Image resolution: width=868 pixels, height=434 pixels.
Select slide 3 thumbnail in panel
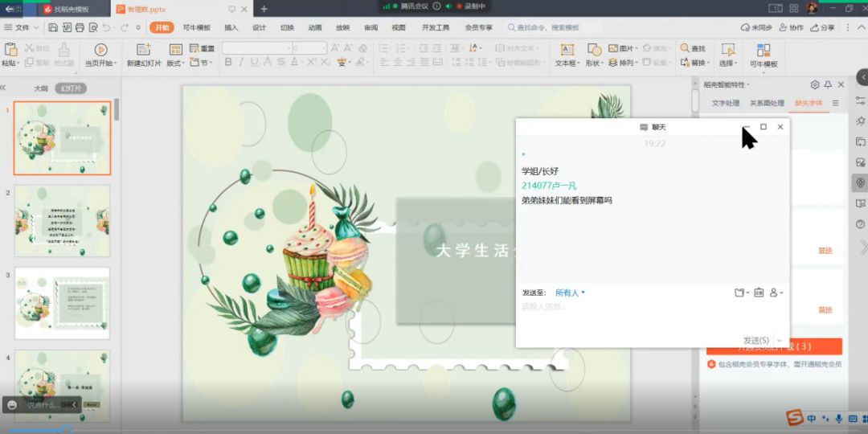click(62, 304)
